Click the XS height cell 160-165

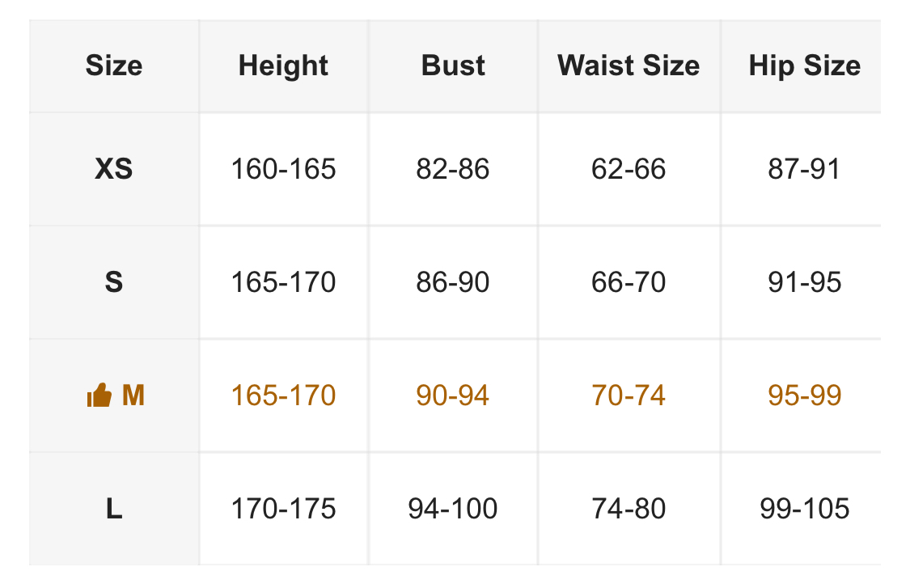click(x=283, y=169)
